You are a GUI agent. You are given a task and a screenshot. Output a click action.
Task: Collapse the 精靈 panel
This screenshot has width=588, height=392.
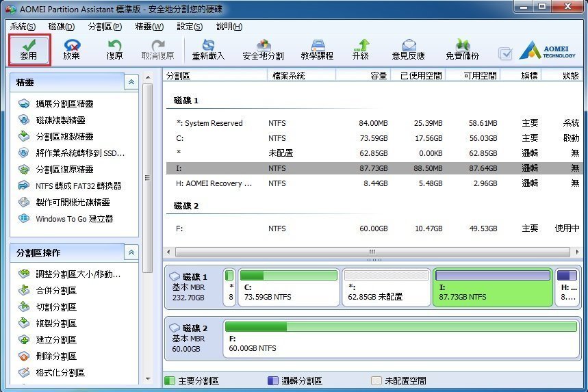click(x=131, y=82)
